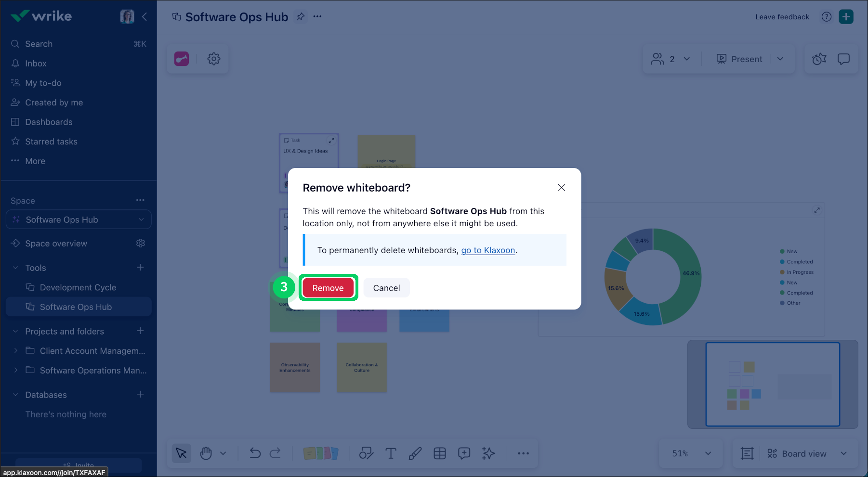
Task: Follow the go to Klaxoon link
Action: (488, 250)
